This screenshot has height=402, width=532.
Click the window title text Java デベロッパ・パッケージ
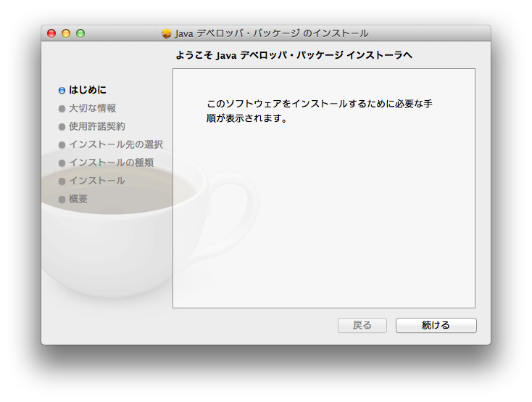click(271, 33)
